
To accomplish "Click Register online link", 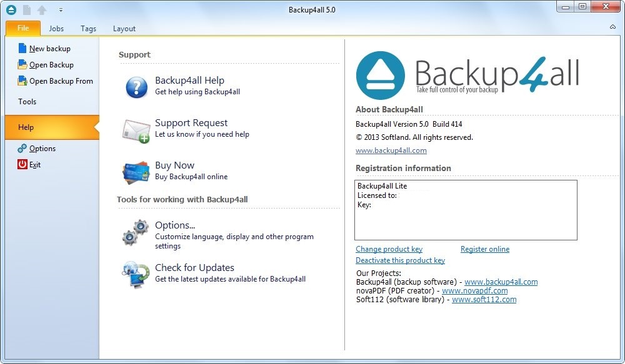I will (x=485, y=249).
